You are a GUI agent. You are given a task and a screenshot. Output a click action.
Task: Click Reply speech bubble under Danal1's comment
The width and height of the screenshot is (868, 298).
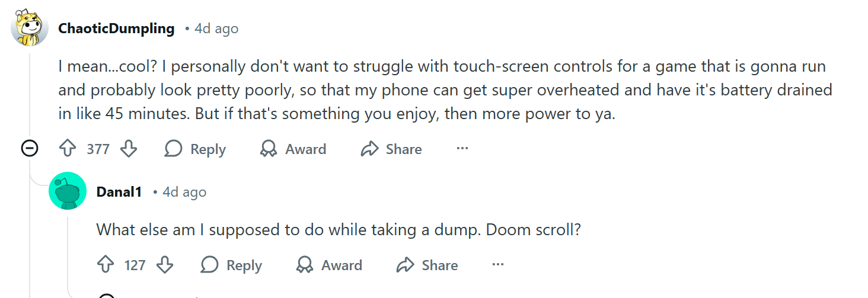click(209, 265)
